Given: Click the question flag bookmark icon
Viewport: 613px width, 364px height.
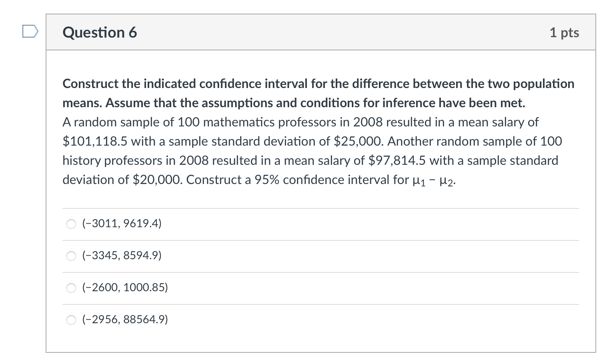Looking at the screenshot, I should [x=30, y=32].
